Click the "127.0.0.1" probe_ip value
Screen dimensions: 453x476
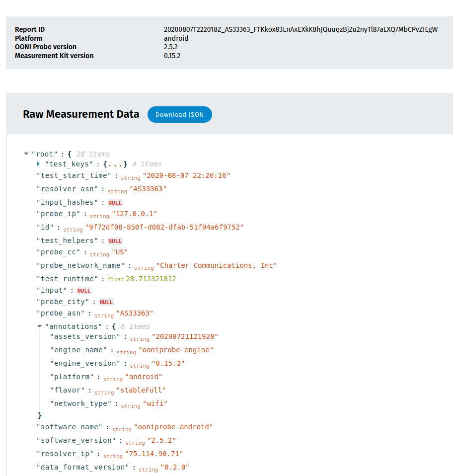[135, 214]
